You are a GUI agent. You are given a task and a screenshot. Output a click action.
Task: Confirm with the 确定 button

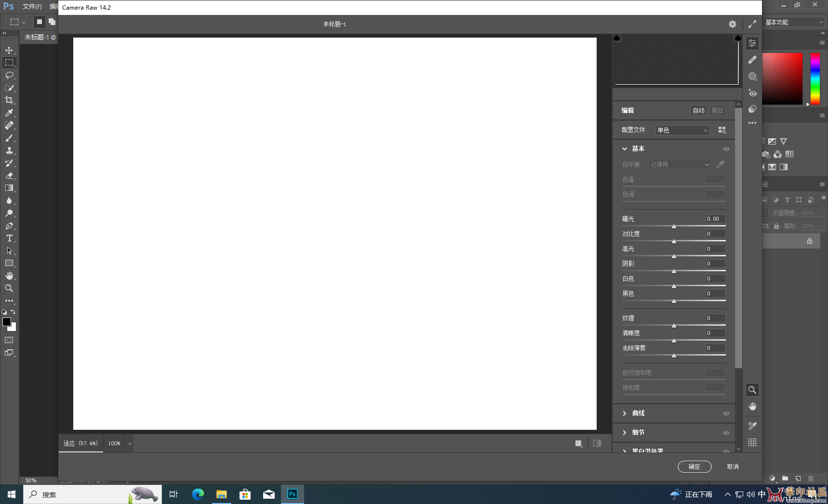pos(694,466)
